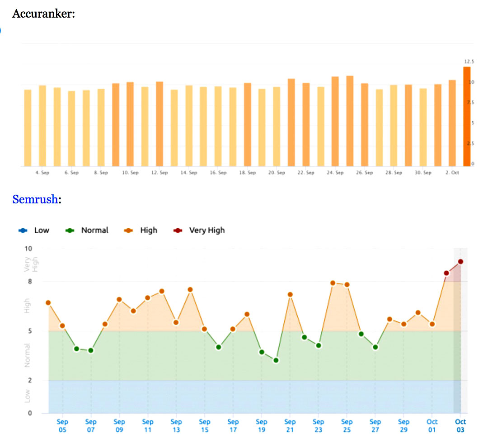Click the Sep 05 x-axis label in Semrush
This screenshot has width=488, height=448.
62,425
